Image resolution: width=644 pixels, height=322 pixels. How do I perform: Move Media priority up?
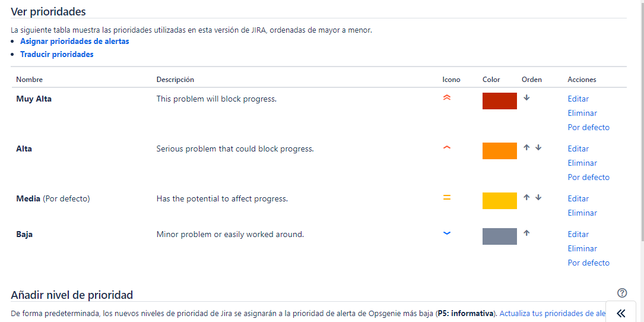pyautogui.click(x=526, y=198)
